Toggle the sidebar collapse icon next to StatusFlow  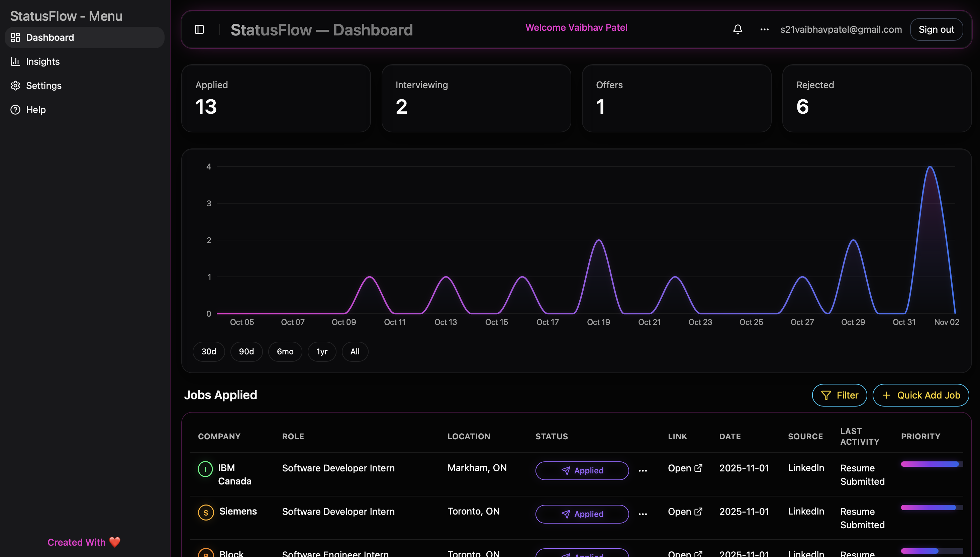click(200, 29)
